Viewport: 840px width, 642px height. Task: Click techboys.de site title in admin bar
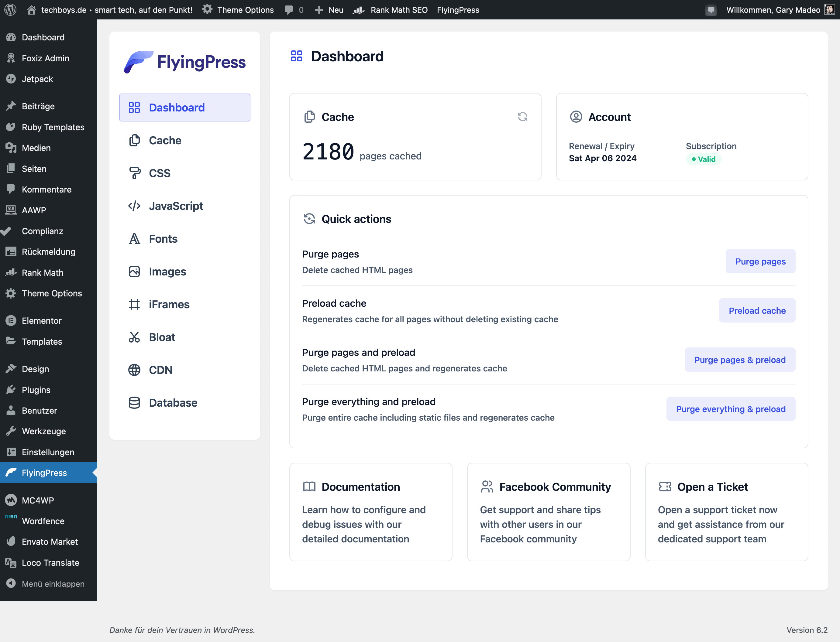tap(117, 10)
